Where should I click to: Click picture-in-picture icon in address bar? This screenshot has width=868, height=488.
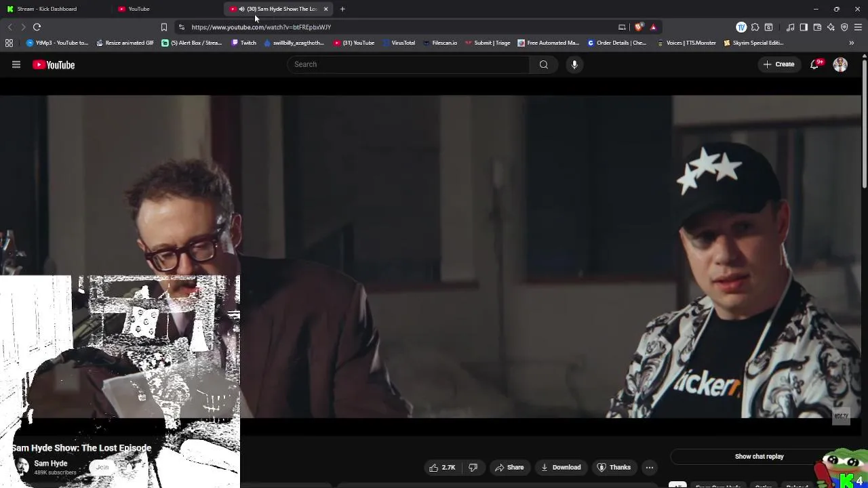click(622, 27)
